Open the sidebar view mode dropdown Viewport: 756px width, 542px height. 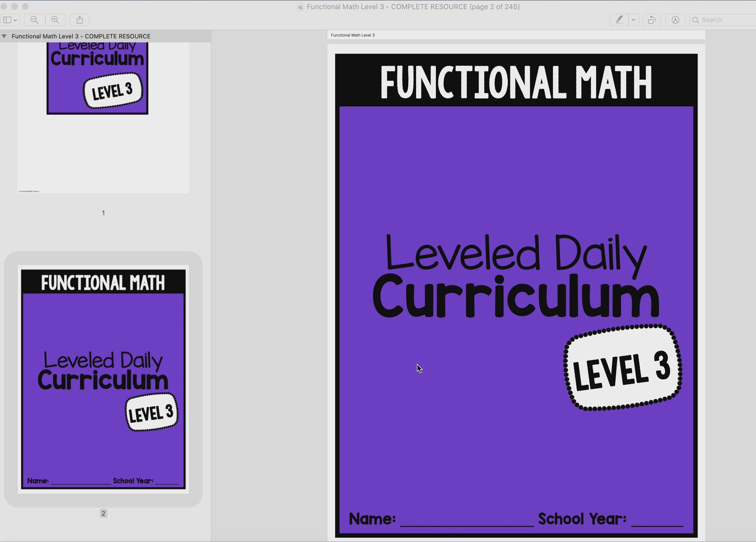(15, 20)
